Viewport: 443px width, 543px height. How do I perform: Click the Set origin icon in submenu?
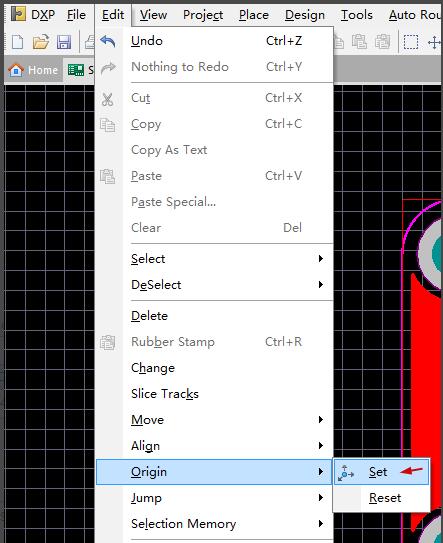(346, 472)
